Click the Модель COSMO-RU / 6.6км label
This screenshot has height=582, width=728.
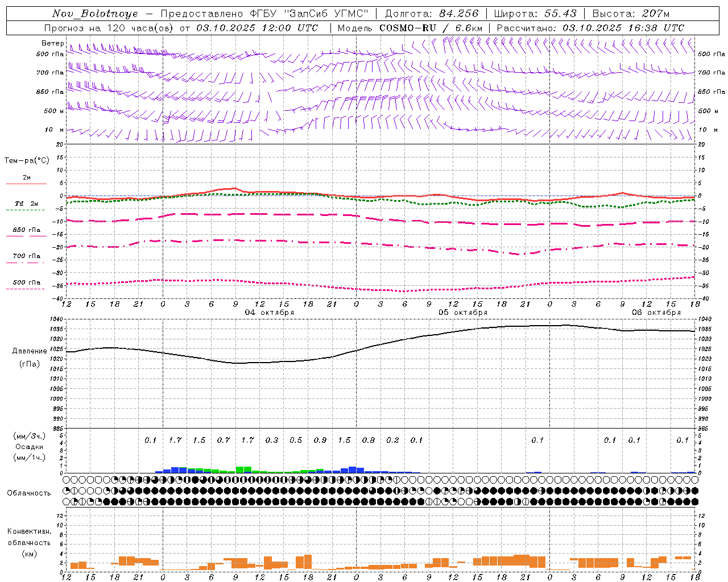(410, 28)
